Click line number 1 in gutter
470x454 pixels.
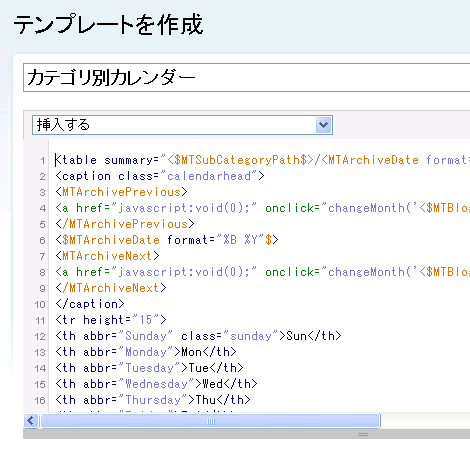tap(43, 161)
